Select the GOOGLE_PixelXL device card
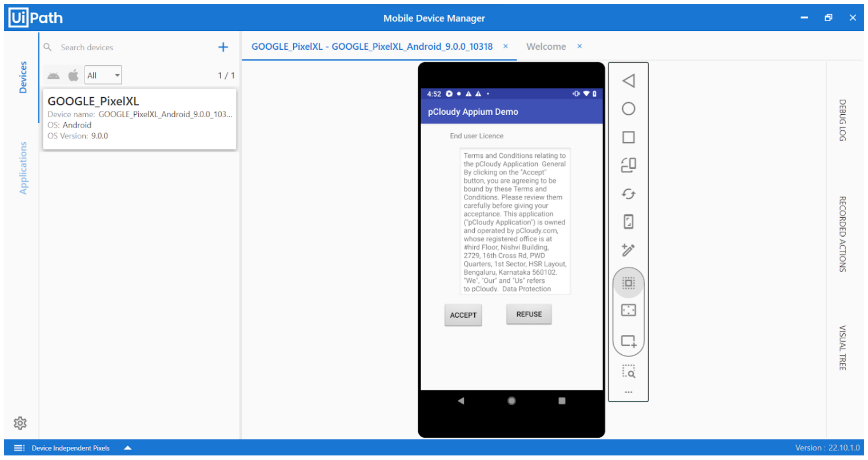Screen dimensions: 868x460 tap(139, 119)
